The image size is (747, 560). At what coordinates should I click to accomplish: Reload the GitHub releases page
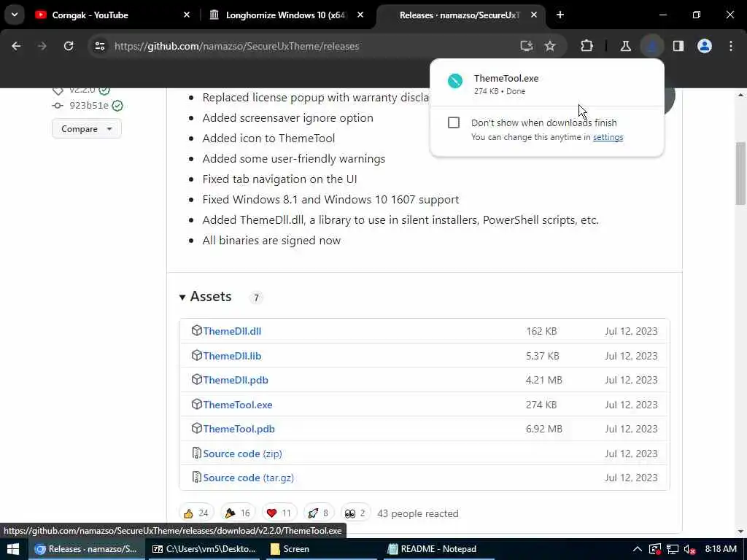point(69,46)
